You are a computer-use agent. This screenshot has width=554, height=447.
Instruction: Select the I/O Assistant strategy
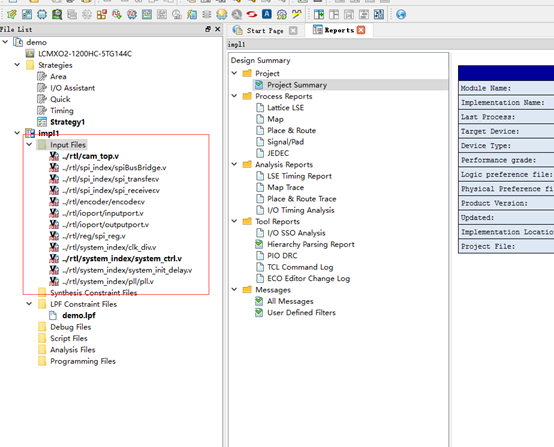point(72,88)
